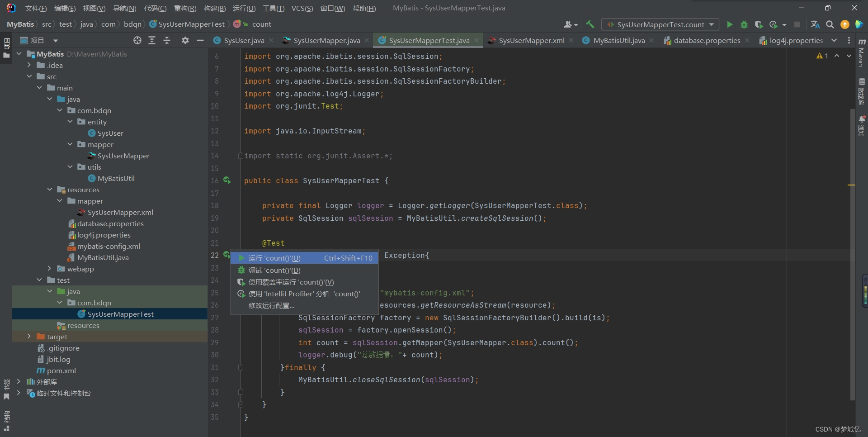Open Search Everywhere magnifier icon
868x437 pixels.
(830, 24)
